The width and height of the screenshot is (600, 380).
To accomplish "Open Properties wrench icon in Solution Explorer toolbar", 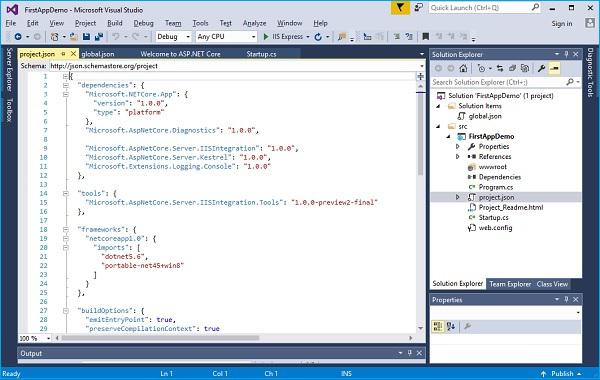I will coord(541,68).
